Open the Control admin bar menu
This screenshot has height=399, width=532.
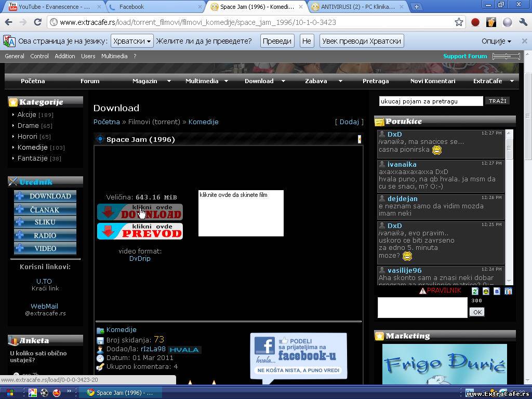pyautogui.click(x=39, y=56)
